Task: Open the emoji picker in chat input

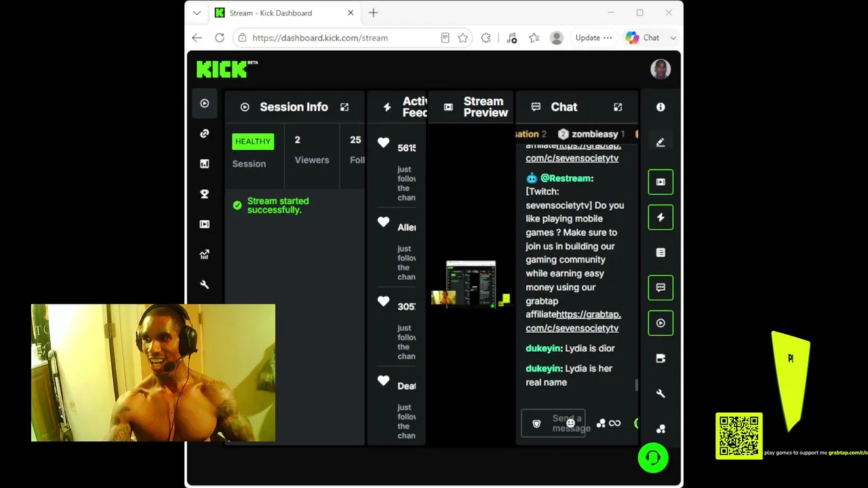Action: click(570, 424)
